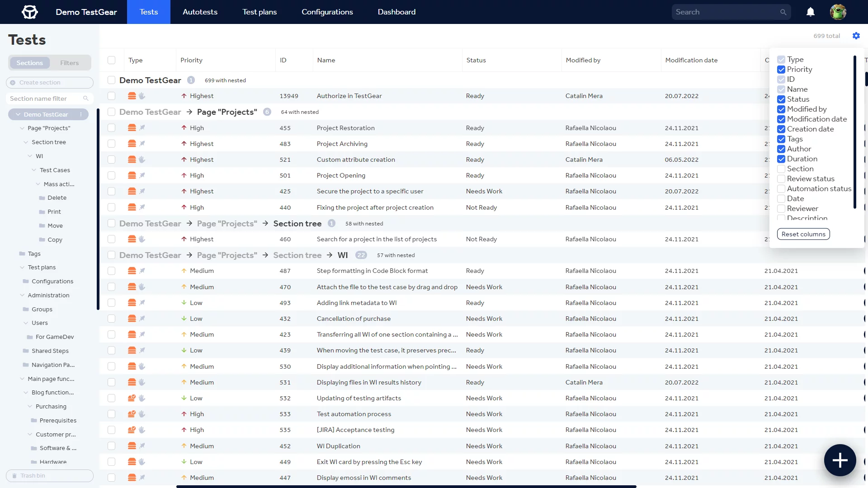Collapse the Purchasing tree node
Image resolution: width=868 pixels, height=488 pixels.
pyautogui.click(x=30, y=407)
